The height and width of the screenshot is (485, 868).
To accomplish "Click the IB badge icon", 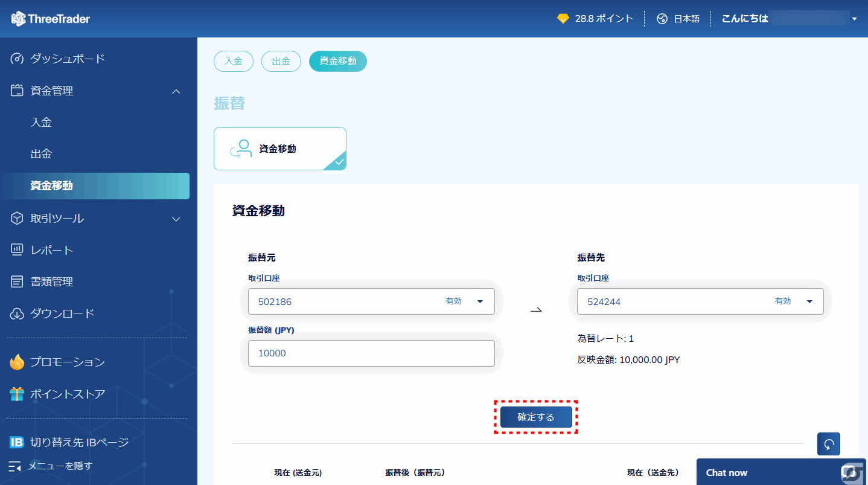I will [x=17, y=443].
